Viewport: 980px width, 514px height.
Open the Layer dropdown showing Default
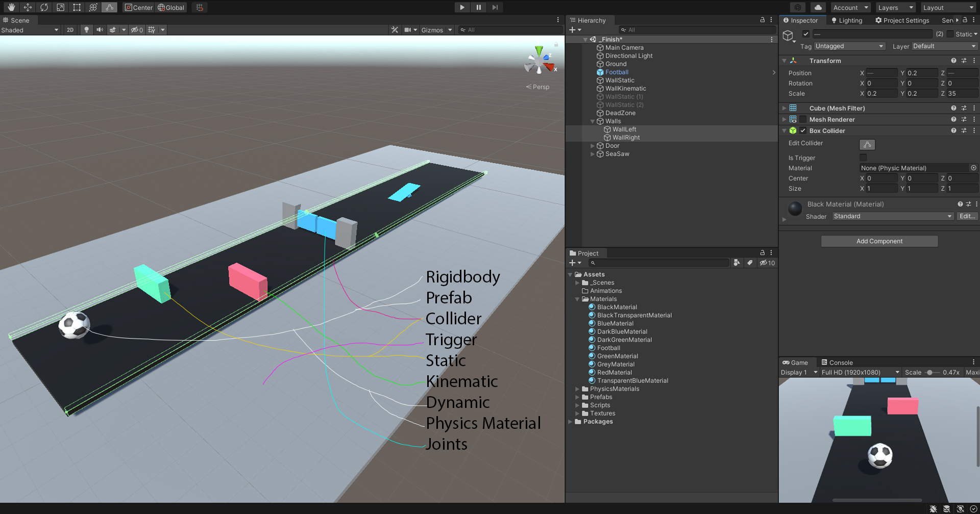pos(944,46)
